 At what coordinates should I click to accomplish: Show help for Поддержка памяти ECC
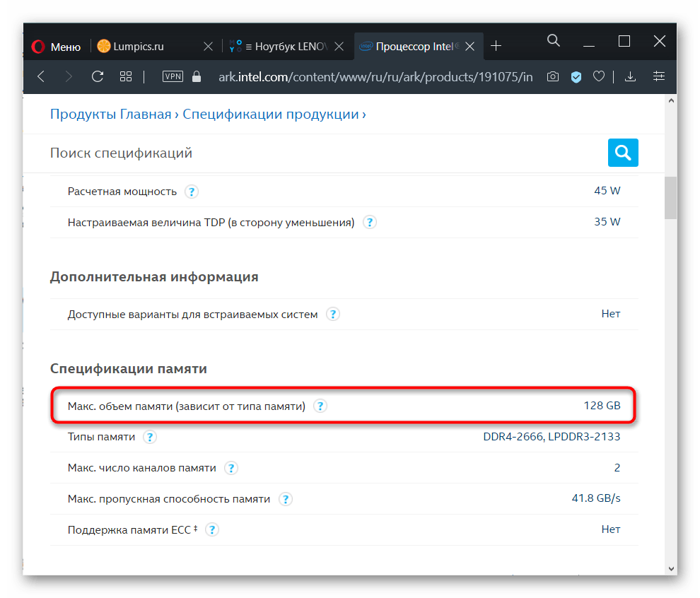point(211,529)
